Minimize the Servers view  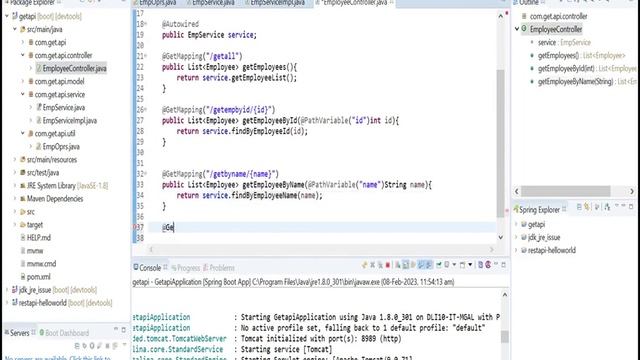(116, 329)
